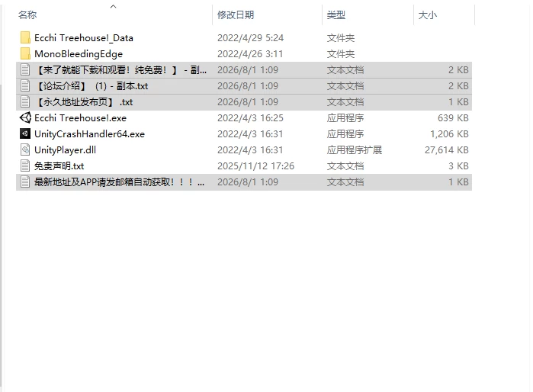The height and width of the screenshot is (392, 533).
Task: Click the 【来了就能下载和观看 text file icon
Action: pos(25,69)
